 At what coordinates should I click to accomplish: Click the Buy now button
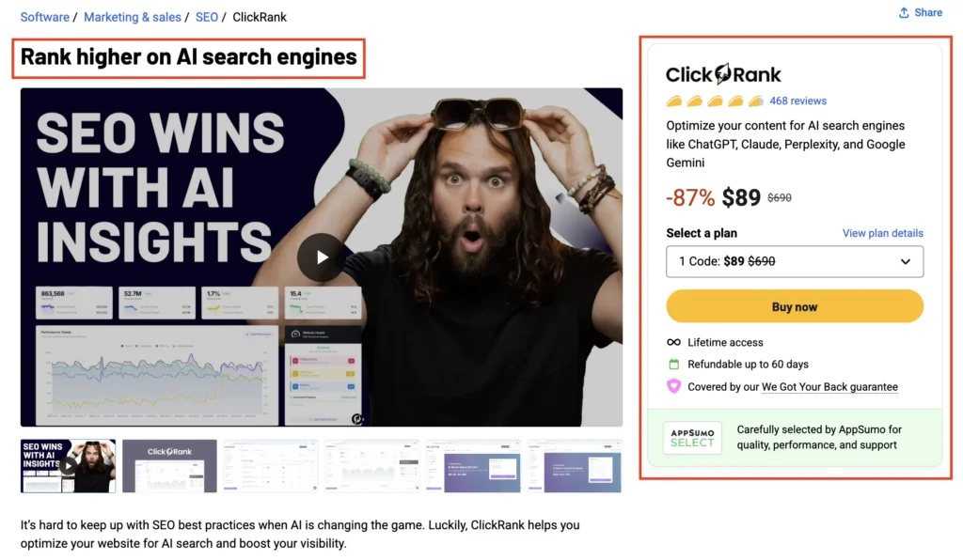(794, 306)
